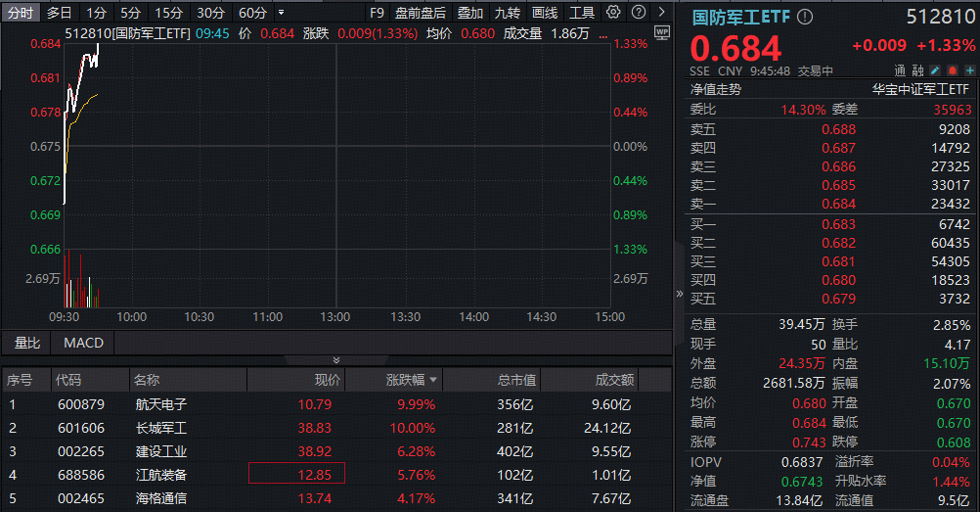The height and width of the screenshot is (512, 980).
Task: Click the 融 margin trading marker
Action: [917, 70]
